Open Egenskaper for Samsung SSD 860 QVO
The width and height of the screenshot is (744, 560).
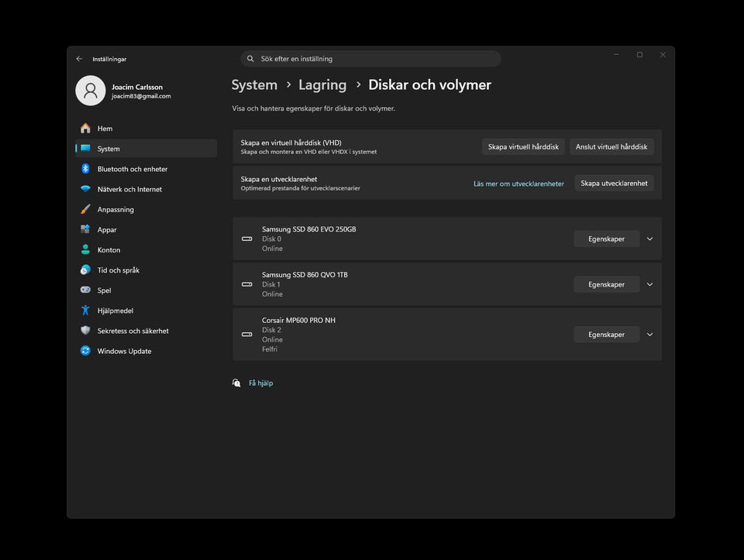coord(606,284)
